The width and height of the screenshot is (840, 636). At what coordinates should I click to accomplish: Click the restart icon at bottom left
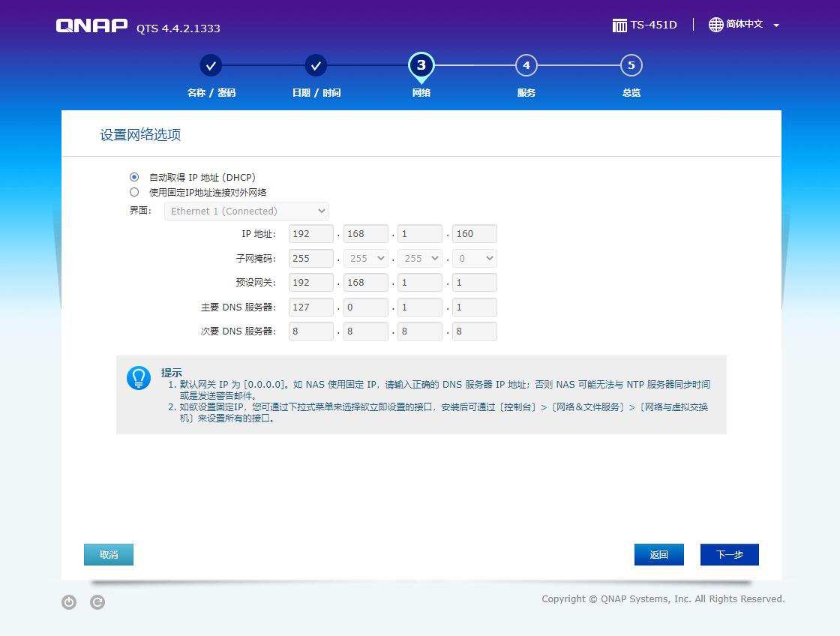97,602
